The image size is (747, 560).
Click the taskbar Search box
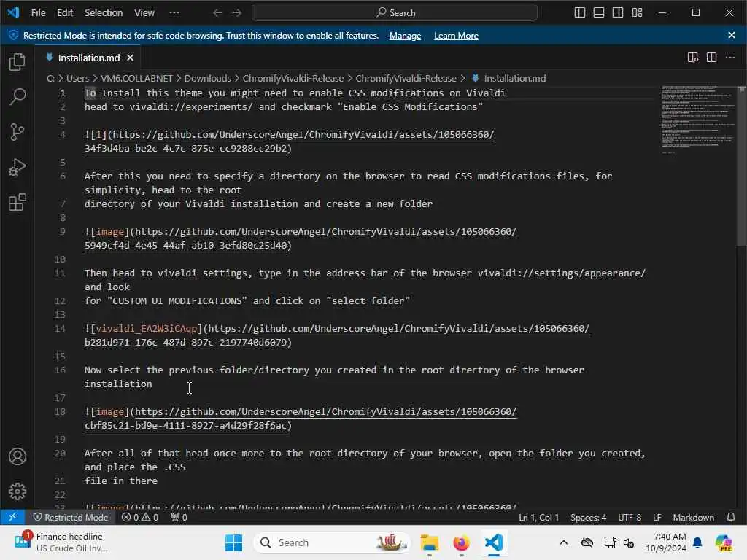pyautogui.click(x=332, y=542)
